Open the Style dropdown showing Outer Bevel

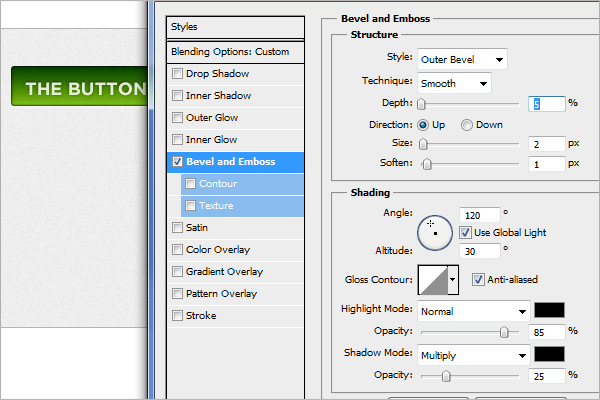coord(462,59)
